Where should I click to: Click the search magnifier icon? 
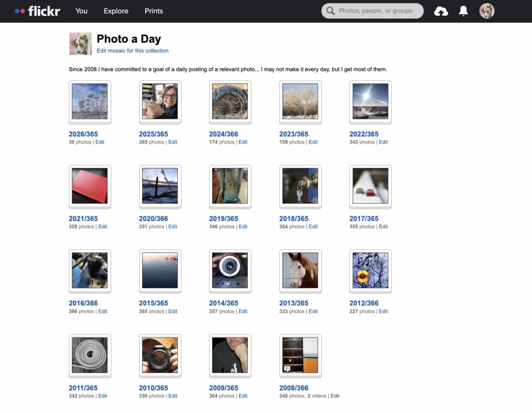tap(330, 11)
